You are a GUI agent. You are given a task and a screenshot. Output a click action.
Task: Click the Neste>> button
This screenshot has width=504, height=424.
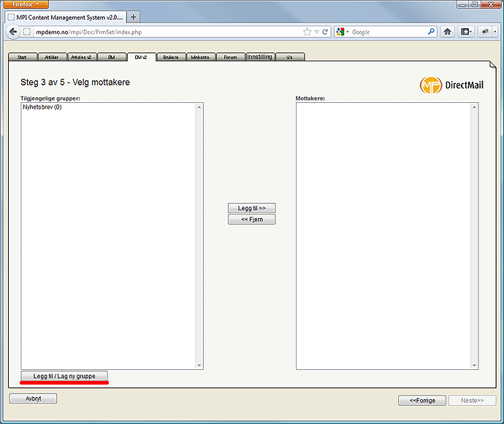coord(472,401)
